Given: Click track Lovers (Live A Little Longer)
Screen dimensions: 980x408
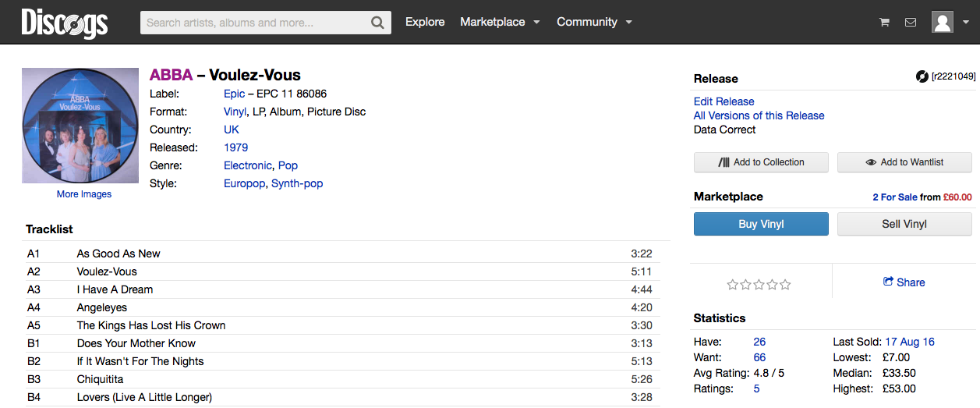Looking at the screenshot, I should pos(144,397).
